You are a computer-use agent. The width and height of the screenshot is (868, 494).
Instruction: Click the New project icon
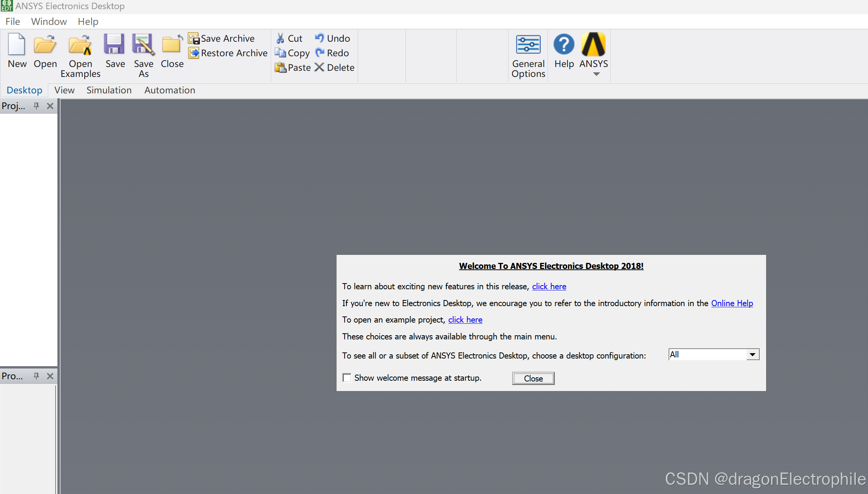coord(17,45)
